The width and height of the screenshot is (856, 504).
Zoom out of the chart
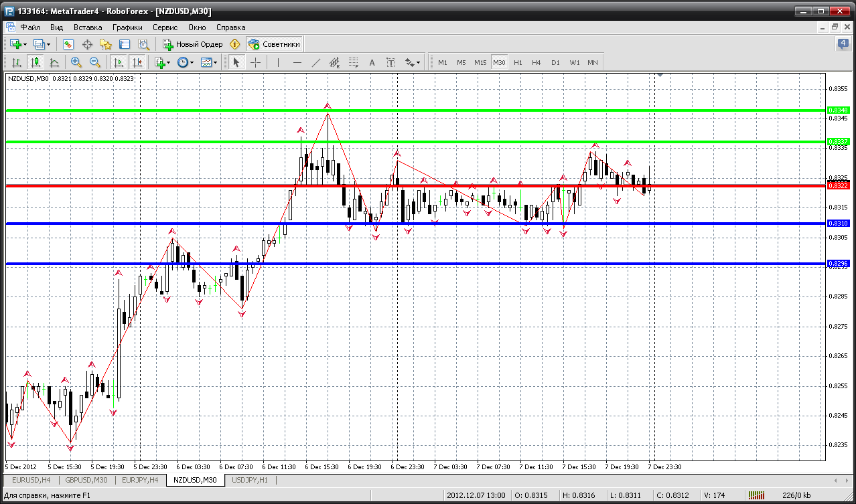[x=94, y=62]
